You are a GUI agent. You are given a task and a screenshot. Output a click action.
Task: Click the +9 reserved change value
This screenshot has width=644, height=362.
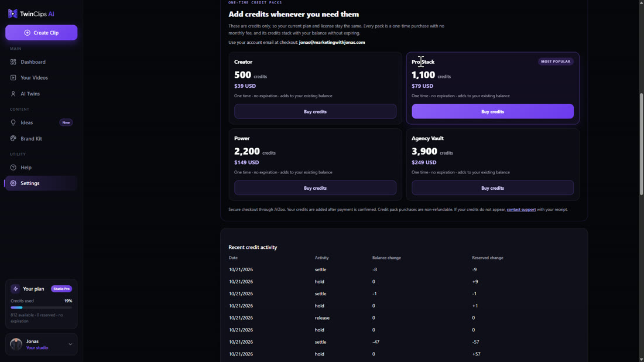click(x=475, y=282)
